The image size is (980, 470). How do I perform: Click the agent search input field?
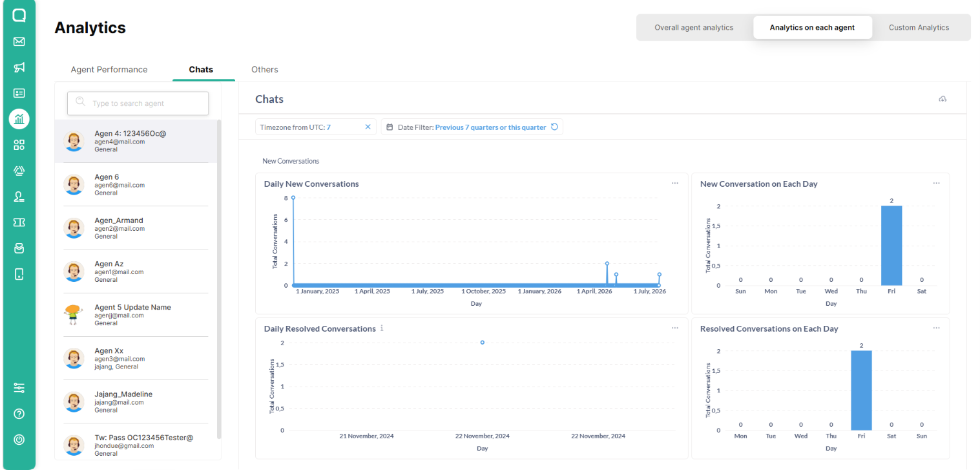(138, 103)
